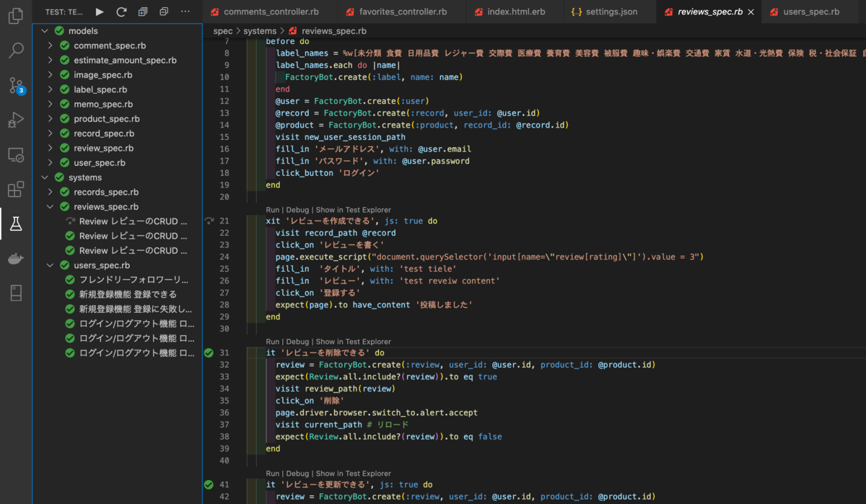Screen dimensions: 866x504
Task: Click Debug above the レビューを更新できる test
Action: click(x=297, y=474)
